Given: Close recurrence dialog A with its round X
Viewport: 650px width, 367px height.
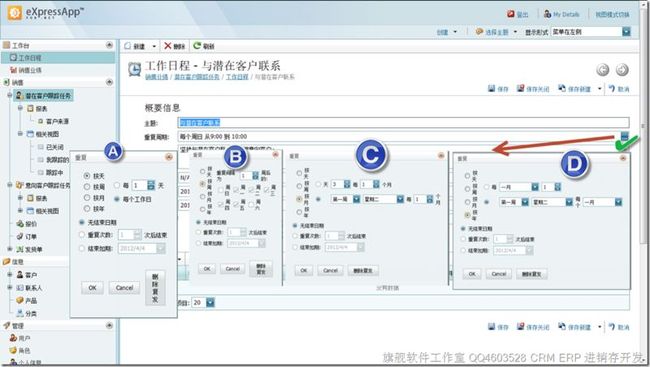Looking at the screenshot, I should tap(169, 157).
